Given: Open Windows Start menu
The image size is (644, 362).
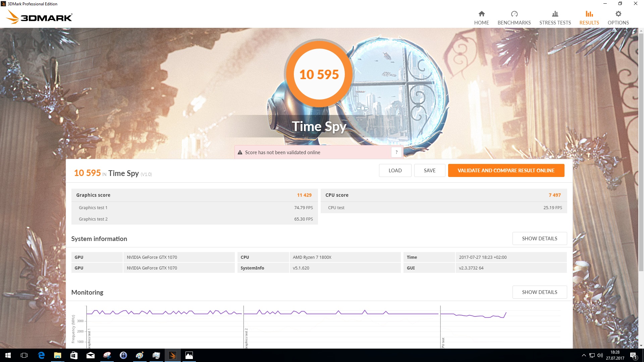Looking at the screenshot, I should pyautogui.click(x=8, y=355).
